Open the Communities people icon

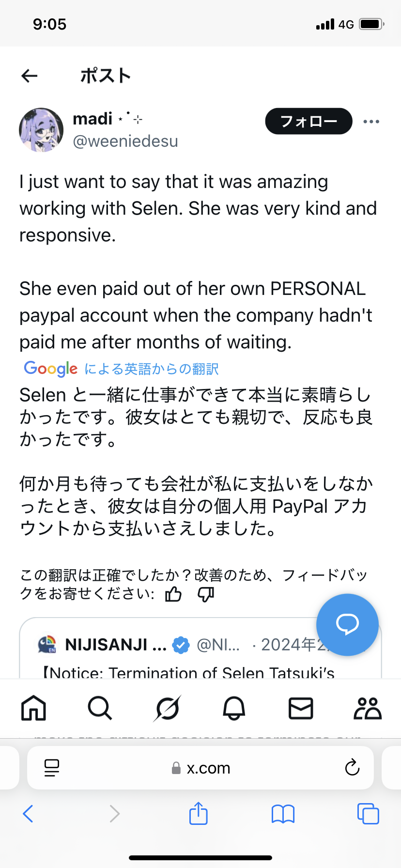click(368, 708)
